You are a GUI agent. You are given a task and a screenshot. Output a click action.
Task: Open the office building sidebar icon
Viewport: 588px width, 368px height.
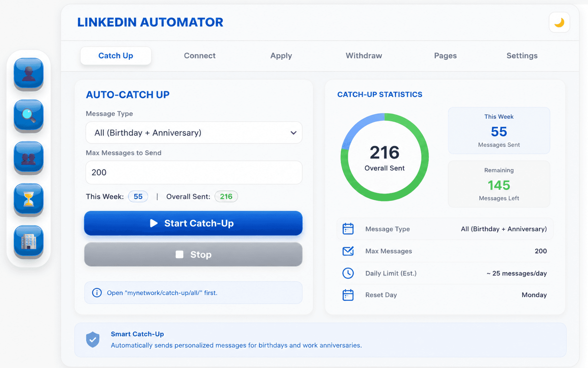click(x=29, y=241)
